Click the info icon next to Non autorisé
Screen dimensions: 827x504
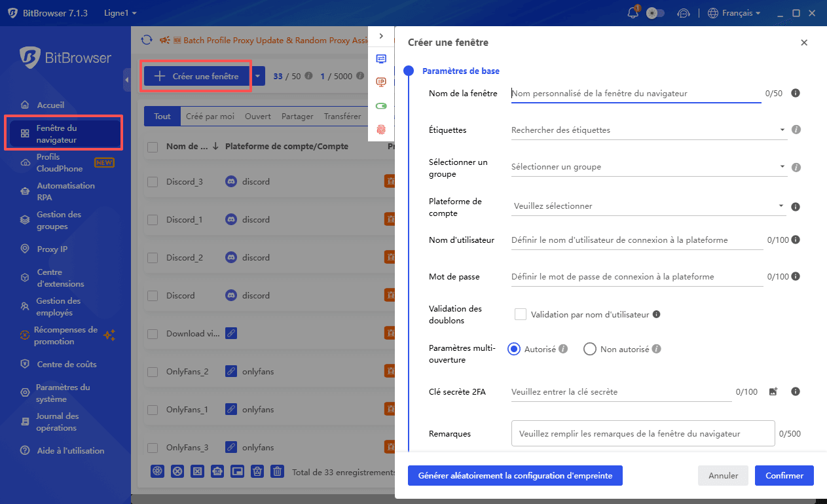(x=656, y=349)
